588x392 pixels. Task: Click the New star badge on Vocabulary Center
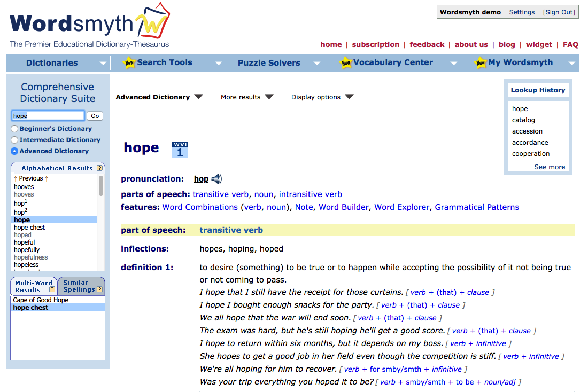coord(346,63)
